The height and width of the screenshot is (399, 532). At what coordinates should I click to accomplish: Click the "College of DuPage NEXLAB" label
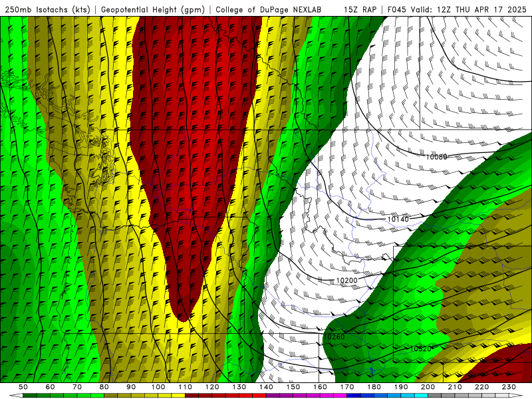268,9
